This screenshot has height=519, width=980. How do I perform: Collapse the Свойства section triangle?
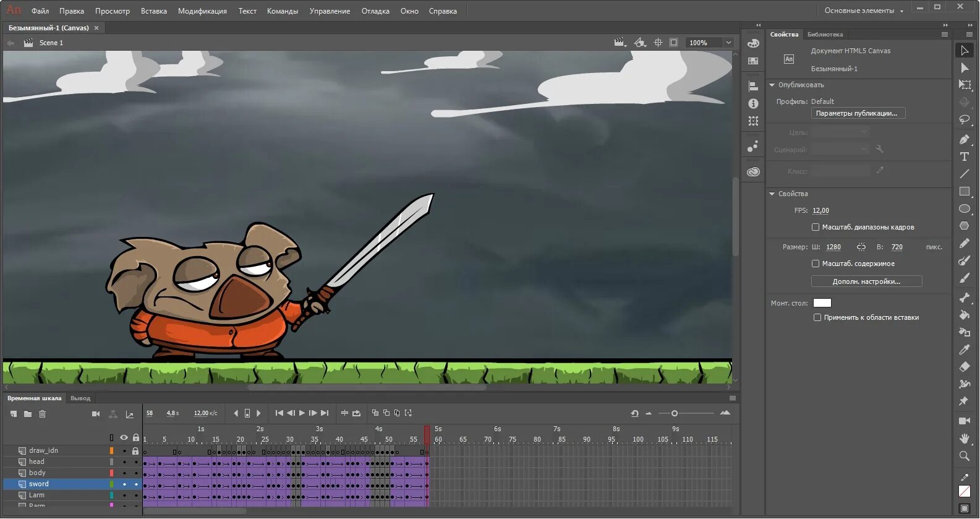coord(772,194)
